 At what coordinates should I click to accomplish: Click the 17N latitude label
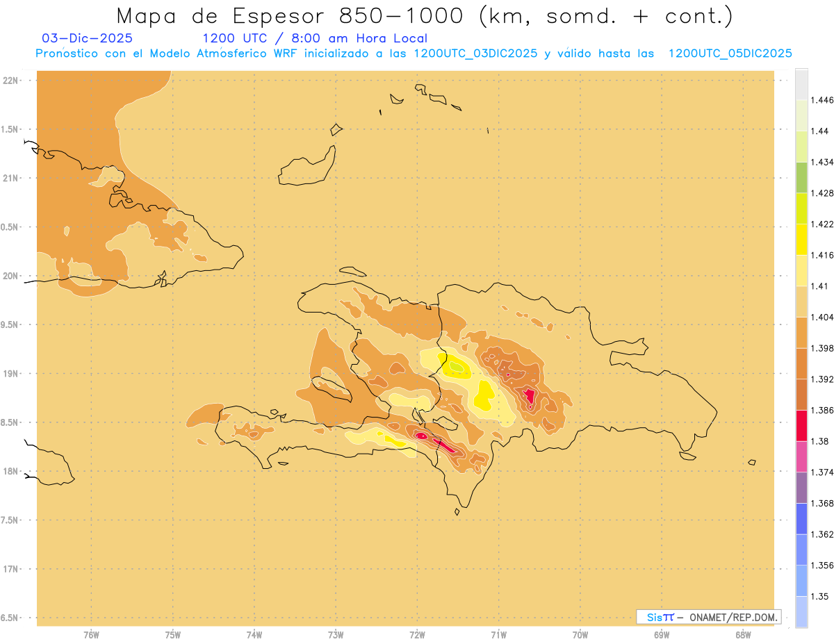pyautogui.click(x=10, y=569)
